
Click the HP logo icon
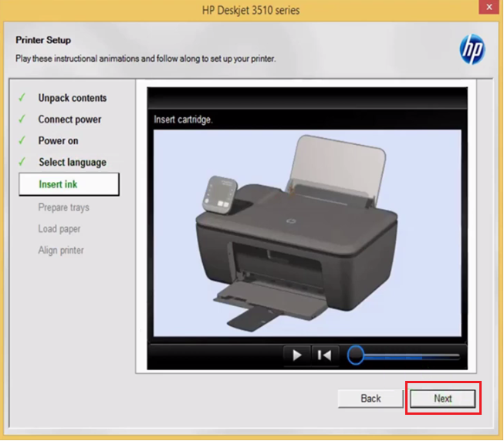pyautogui.click(x=472, y=49)
